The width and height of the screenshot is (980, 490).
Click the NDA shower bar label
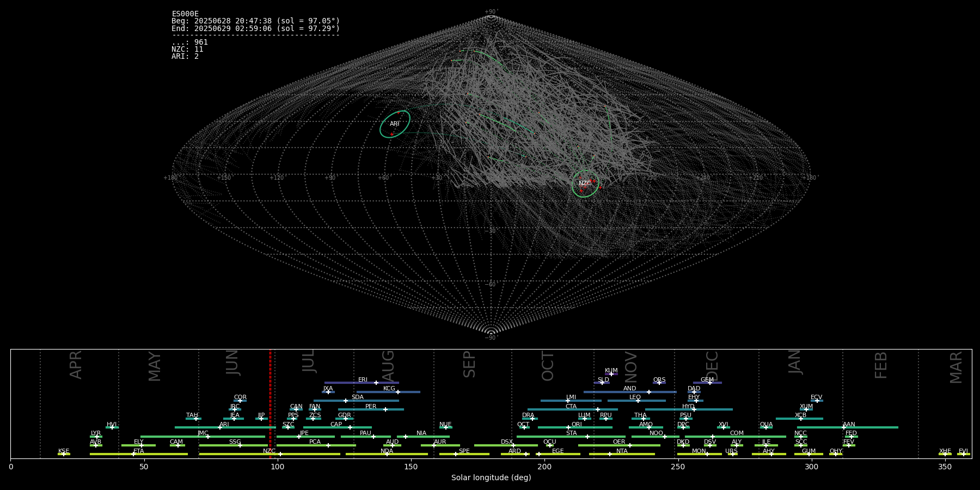[x=387, y=451]
